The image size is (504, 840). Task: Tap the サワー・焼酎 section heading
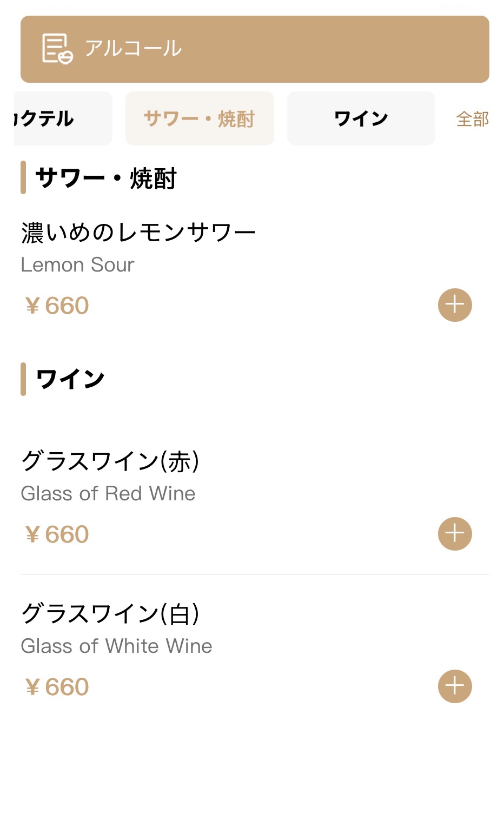[x=106, y=178]
